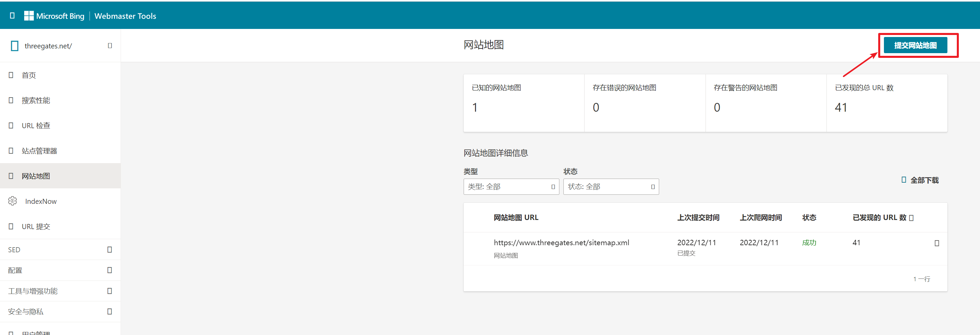Click the URL 检查 icon

[x=11, y=125]
